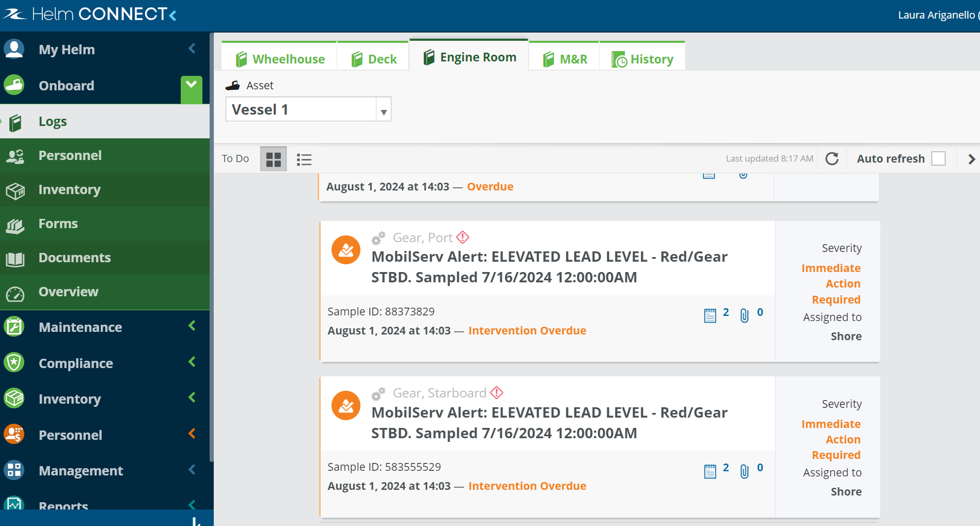Open the Gear, Starboard MobilServ Alert title
This screenshot has height=526, width=980.
(549, 423)
